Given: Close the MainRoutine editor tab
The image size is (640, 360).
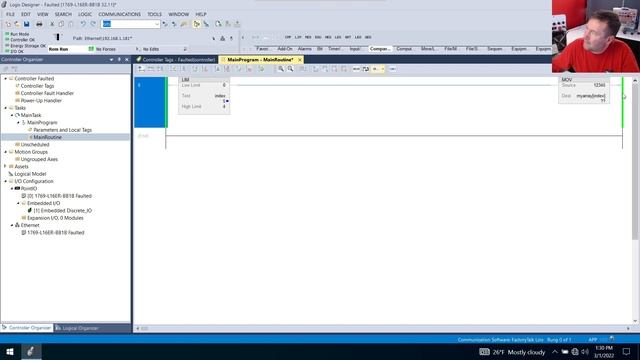Looking at the screenshot, I should (300, 60).
